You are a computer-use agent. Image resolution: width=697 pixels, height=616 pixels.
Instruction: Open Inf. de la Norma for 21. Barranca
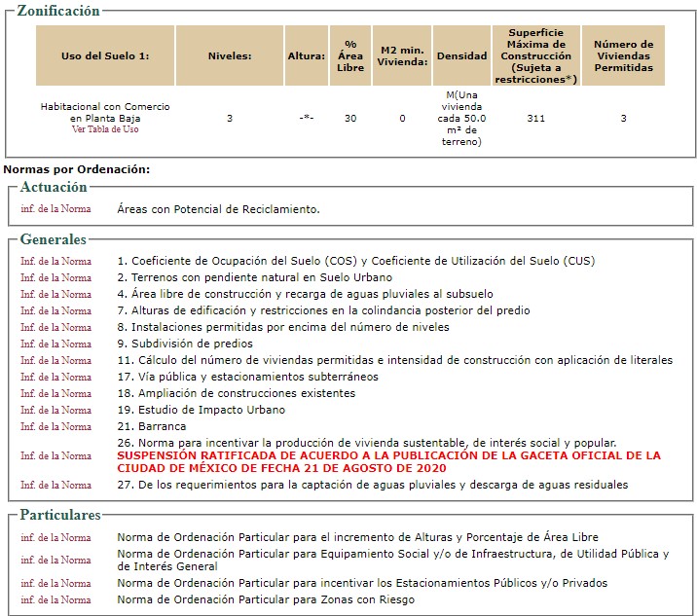[x=55, y=426]
